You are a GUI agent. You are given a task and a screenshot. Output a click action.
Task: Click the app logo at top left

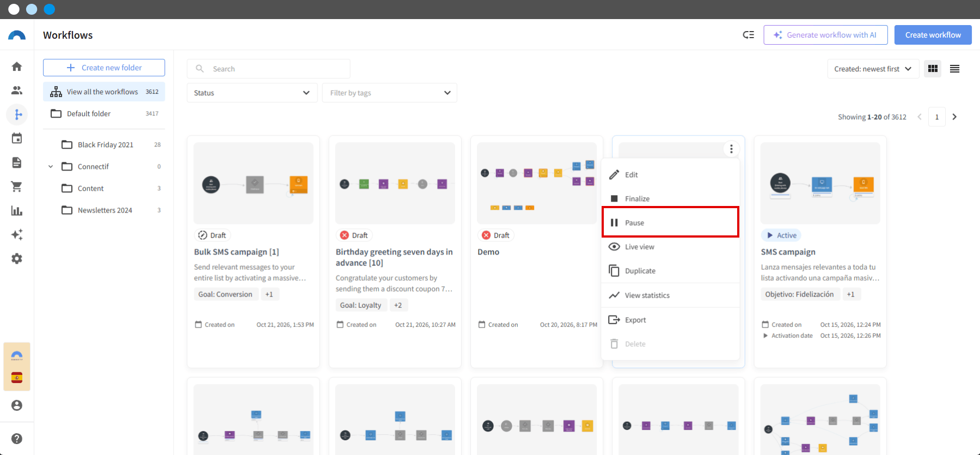(x=17, y=35)
